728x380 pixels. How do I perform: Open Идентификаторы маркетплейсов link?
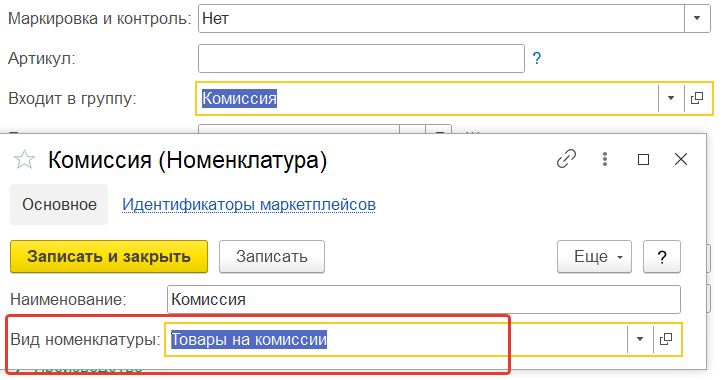(x=249, y=204)
